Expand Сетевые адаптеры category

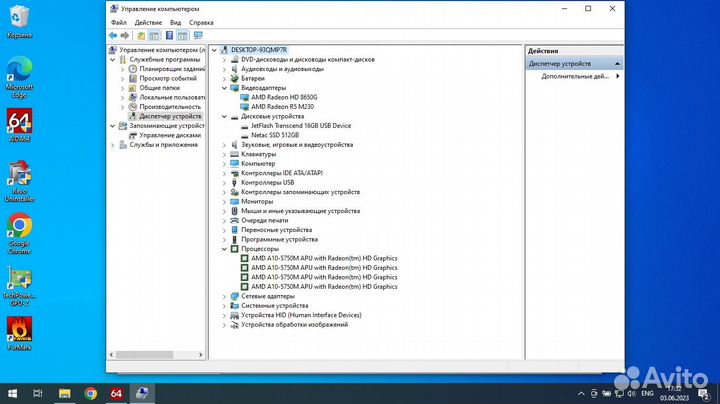(225, 296)
